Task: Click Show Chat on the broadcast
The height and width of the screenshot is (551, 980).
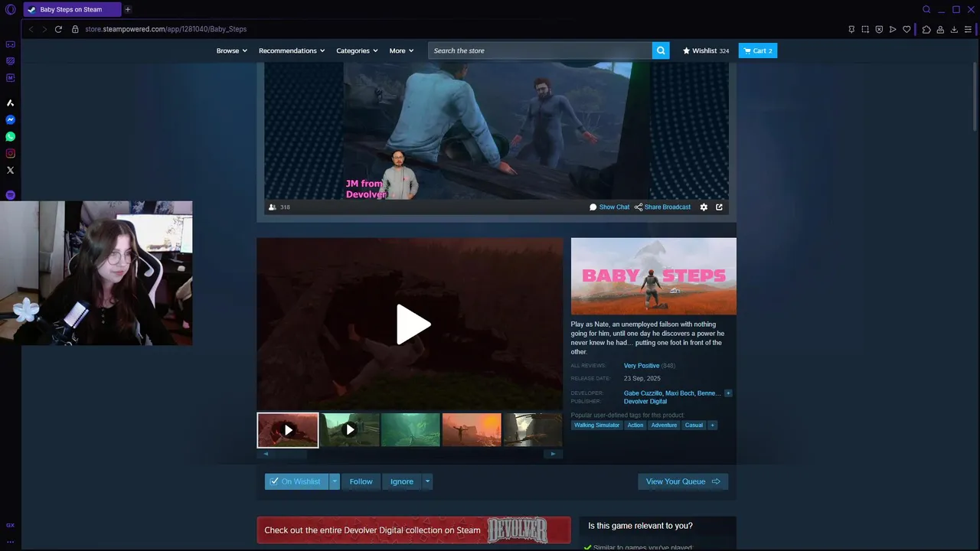Action: pyautogui.click(x=609, y=207)
